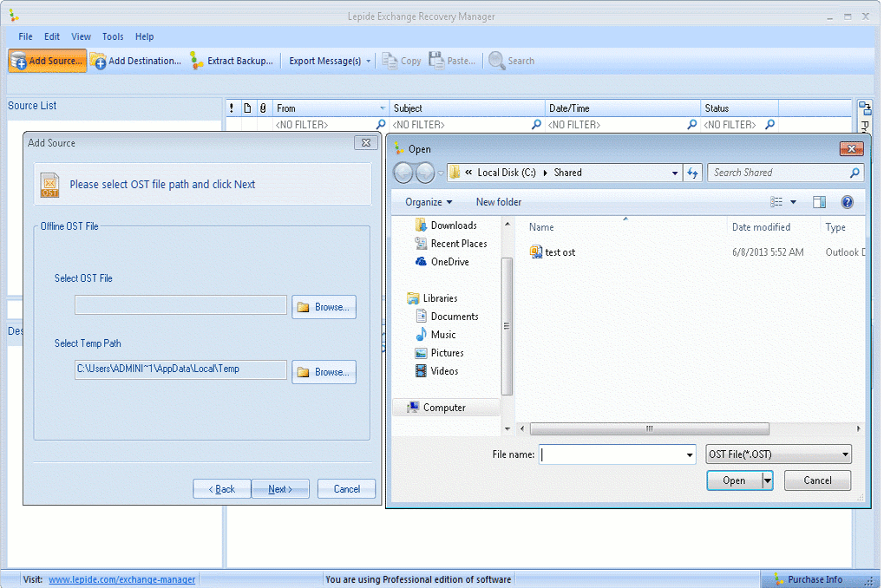884x588 pixels.
Task: Open help in the Open dialog
Action: (x=847, y=202)
